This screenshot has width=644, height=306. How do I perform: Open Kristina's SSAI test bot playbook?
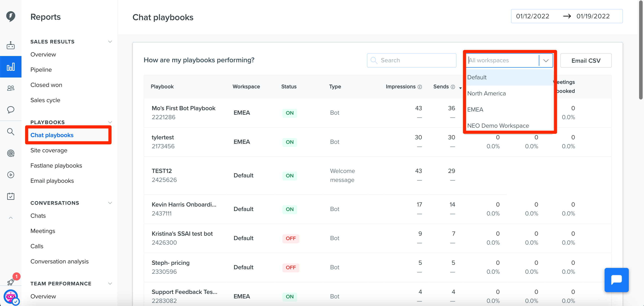[x=182, y=234]
